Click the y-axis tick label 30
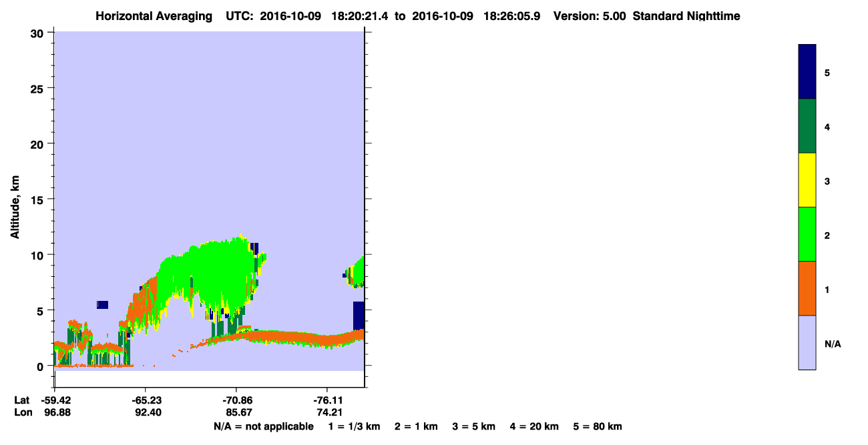 click(x=38, y=33)
